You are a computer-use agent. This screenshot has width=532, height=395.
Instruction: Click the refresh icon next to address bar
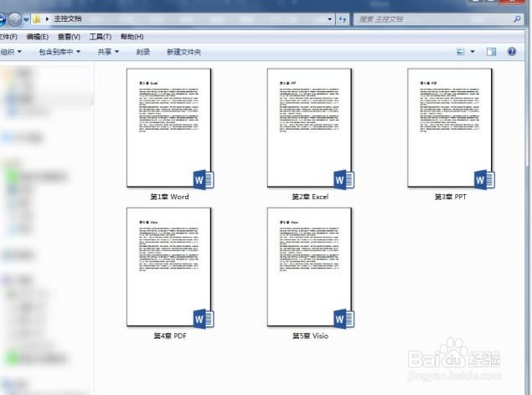coord(343,19)
